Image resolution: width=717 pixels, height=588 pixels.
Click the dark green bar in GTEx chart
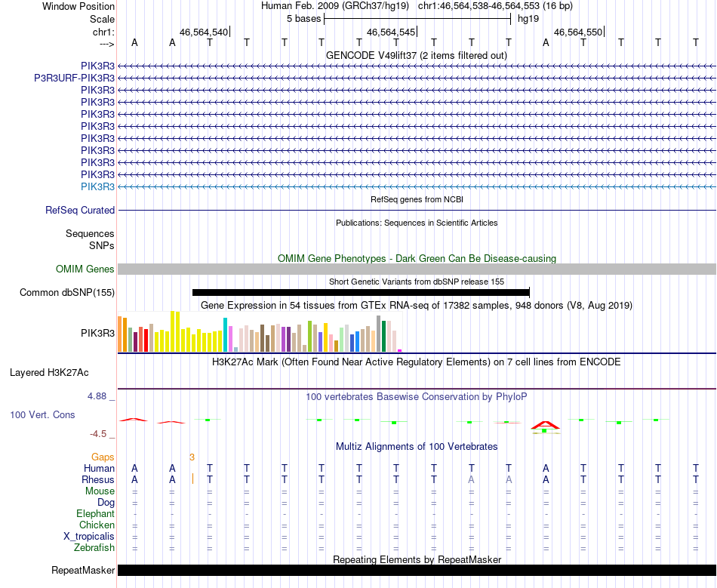pyautogui.click(x=384, y=336)
